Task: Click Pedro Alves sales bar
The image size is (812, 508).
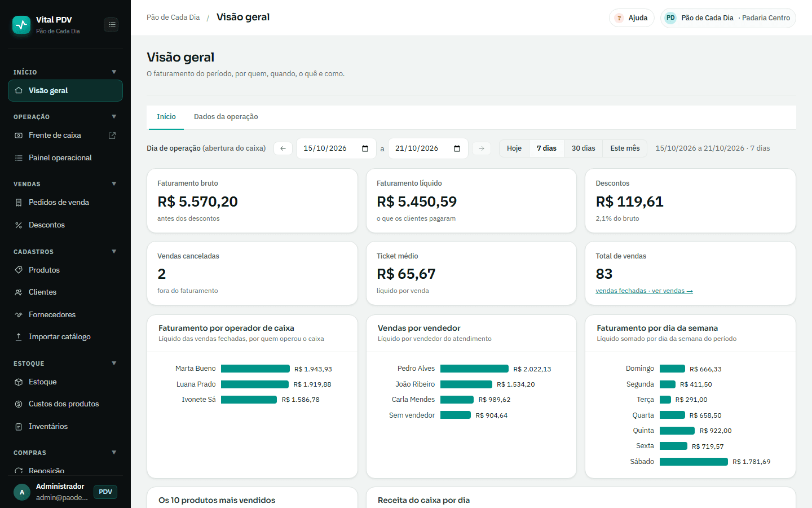Action: [474, 369]
